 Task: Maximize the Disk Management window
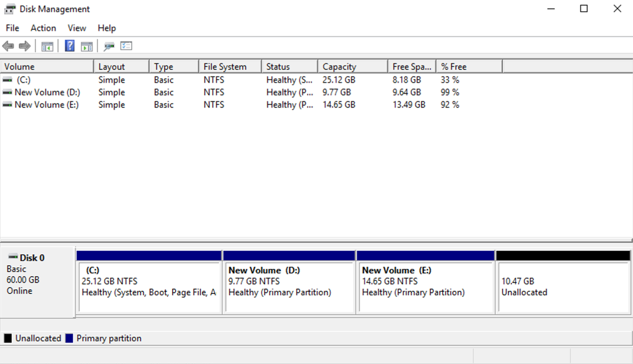point(584,9)
